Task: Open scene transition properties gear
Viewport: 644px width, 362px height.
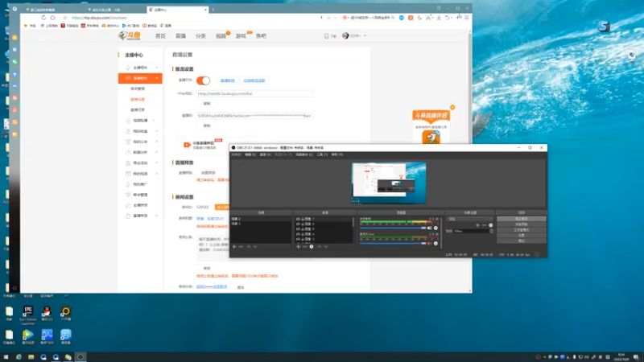Action: click(490, 225)
